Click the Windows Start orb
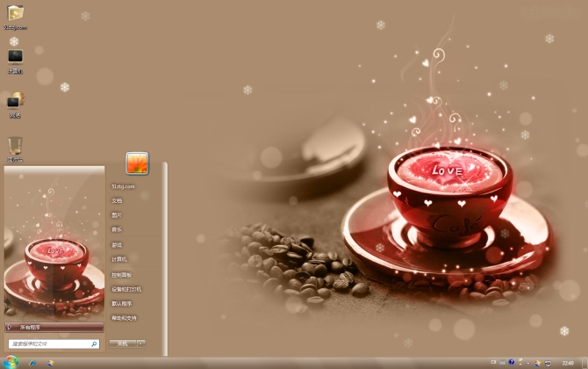 [x=11, y=362]
